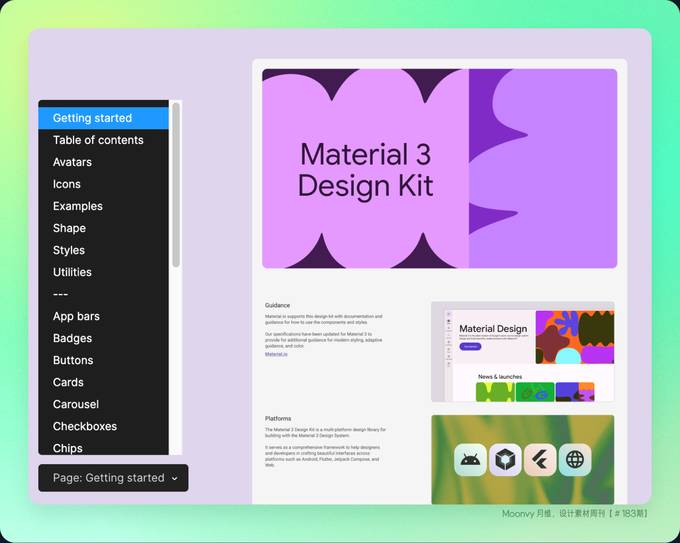Viewport: 680px width, 543px height.
Task: Click the News & launches text
Action: [500, 376]
